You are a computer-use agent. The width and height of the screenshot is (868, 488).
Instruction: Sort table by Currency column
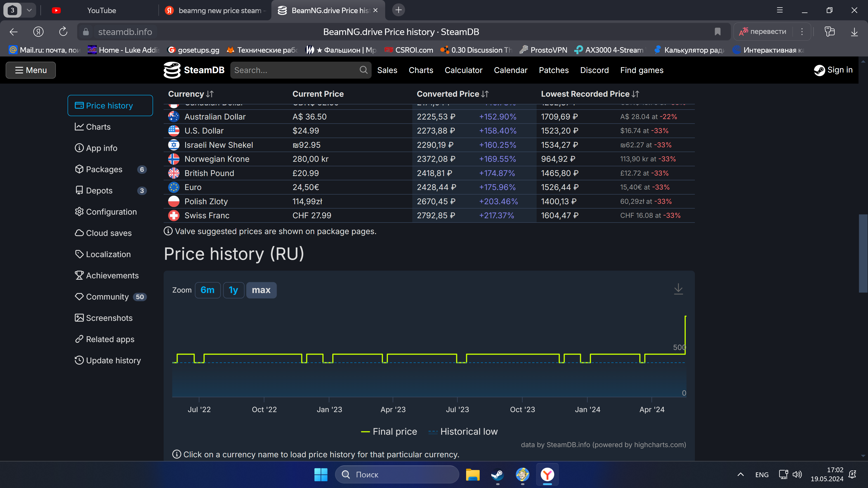point(191,94)
